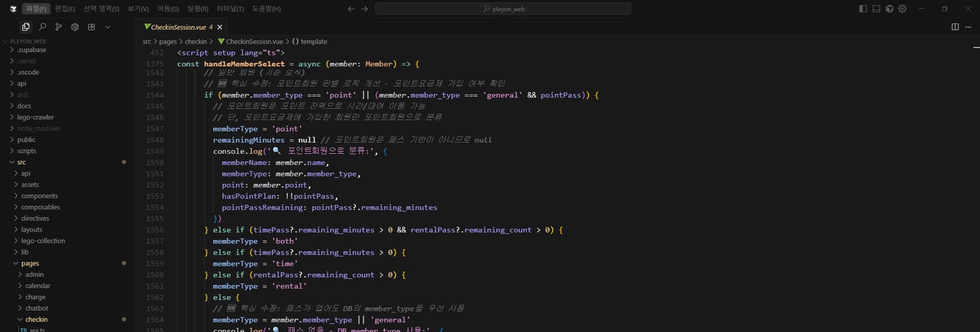
Task: Open the Explorer view icon
Action: (x=26, y=27)
